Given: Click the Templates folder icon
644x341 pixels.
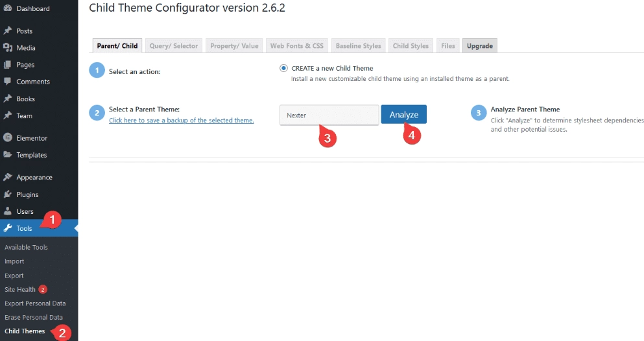Looking at the screenshot, I should tap(8, 155).
